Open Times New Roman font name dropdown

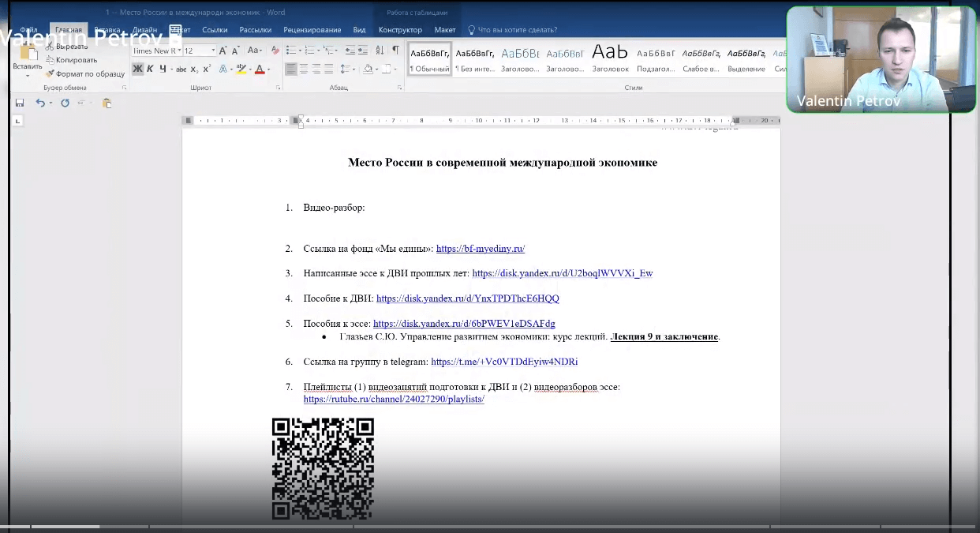179,51
